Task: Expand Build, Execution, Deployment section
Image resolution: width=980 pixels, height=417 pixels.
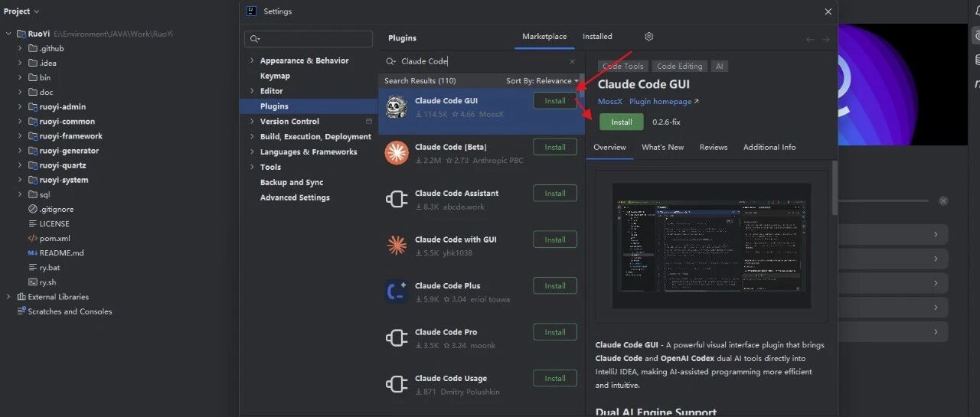Action: pos(253,136)
